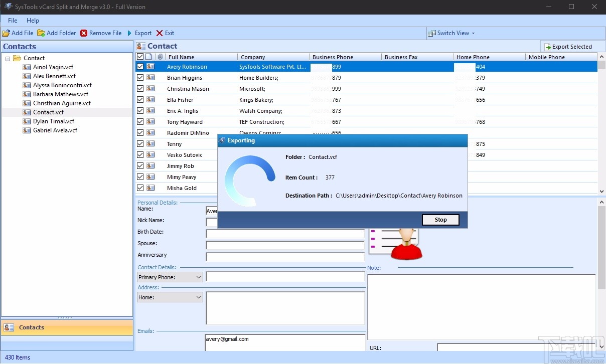Click the contact list vertical scrollbar down arrow
Screen dimensions: 606x364
601,192
